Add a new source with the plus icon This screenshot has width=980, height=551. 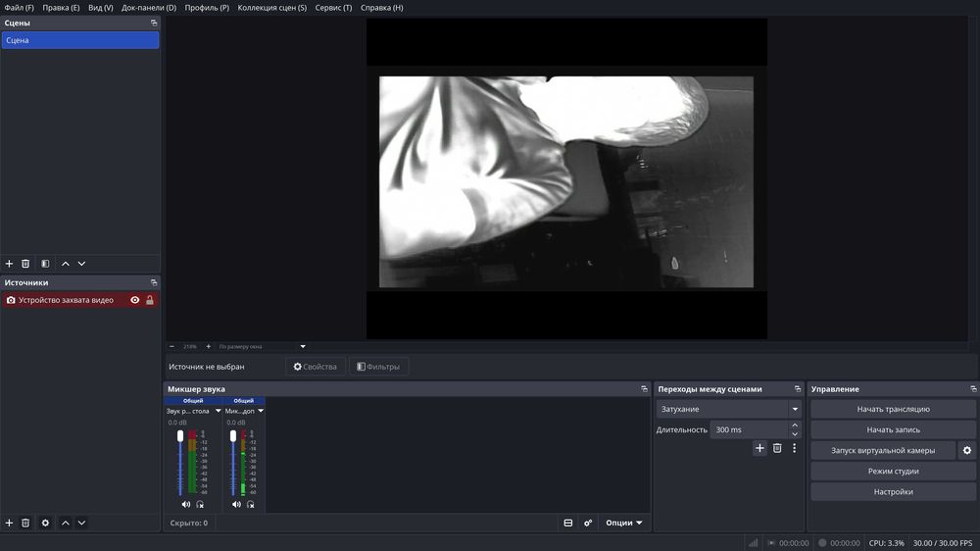click(x=10, y=523)
